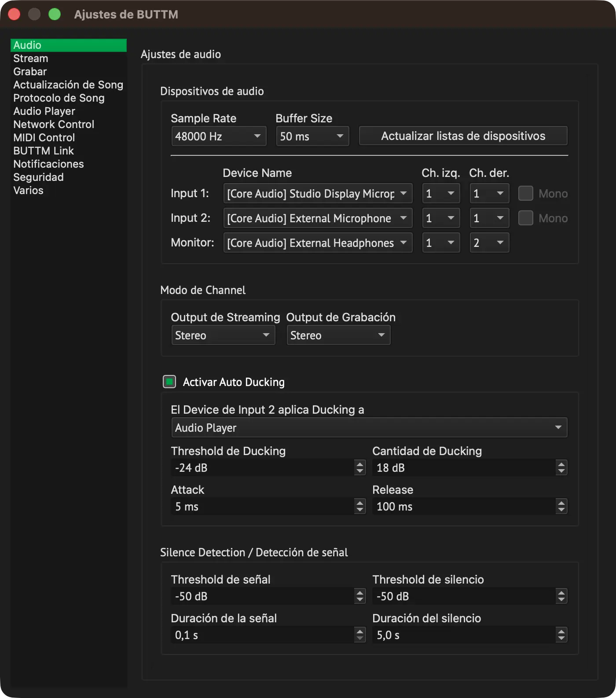The height and width of the screenshot is (698, 616).
Task: Focus the Duración del silencio value field
Action: point(464,635)
